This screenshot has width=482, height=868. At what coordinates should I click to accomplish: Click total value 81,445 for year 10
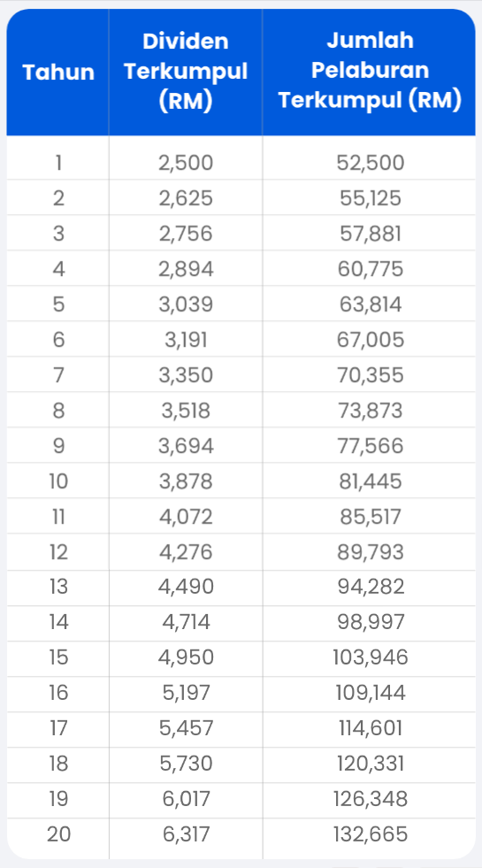371,481
